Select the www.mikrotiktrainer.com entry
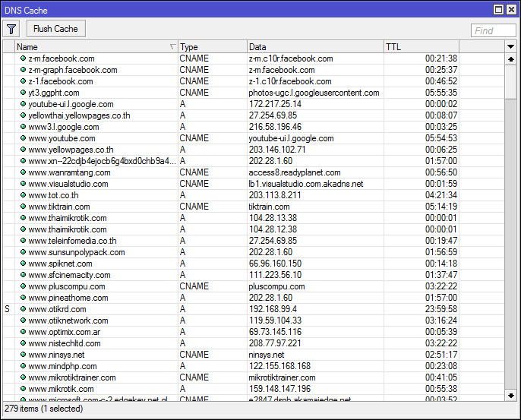This screenshot has width=521, height=420. coord(72,377)
